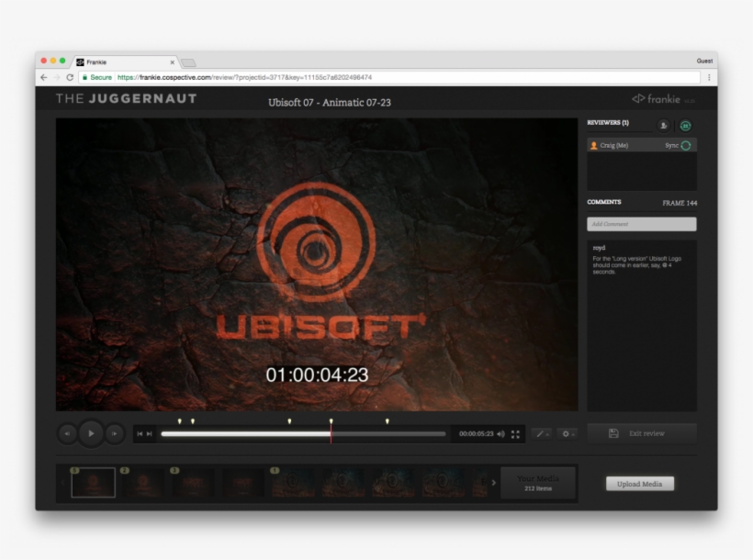Open Your Media 212 items
Screen dimensions: 753x560
pos(538,483)
